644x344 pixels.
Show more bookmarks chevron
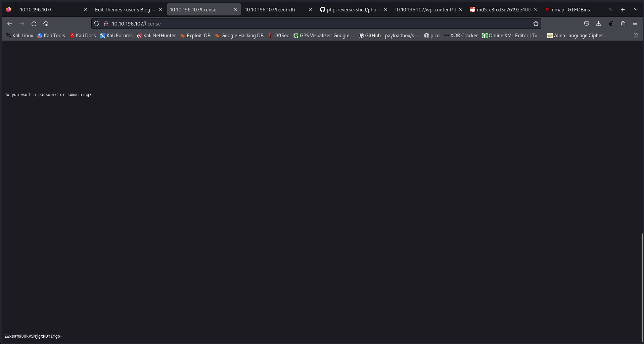[636, 35]
